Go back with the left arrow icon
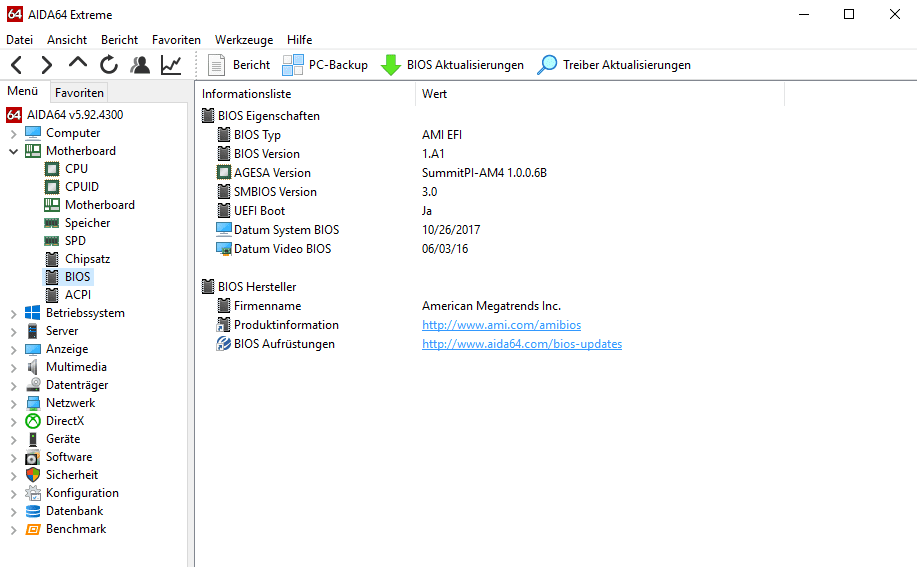 [16, 65]
